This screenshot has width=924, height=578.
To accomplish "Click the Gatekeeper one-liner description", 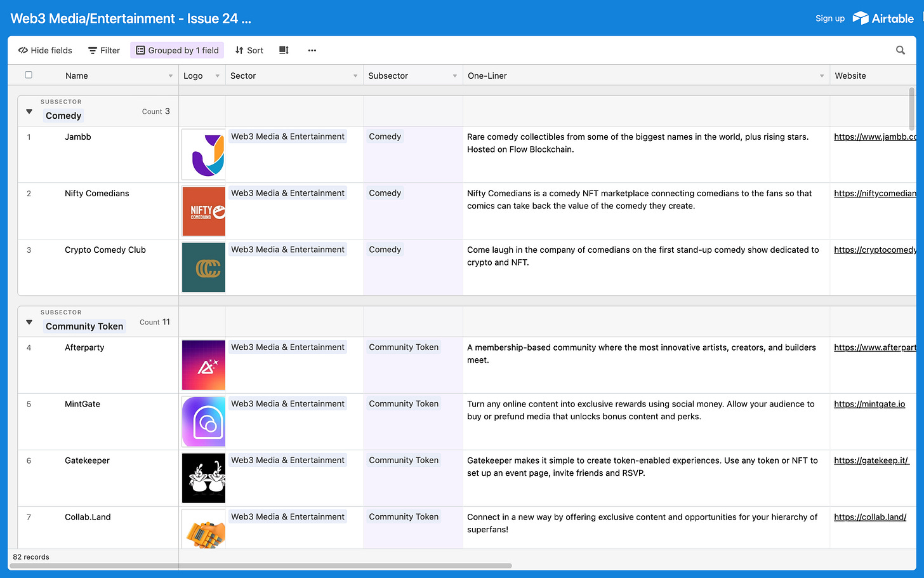I will (642, 467).
